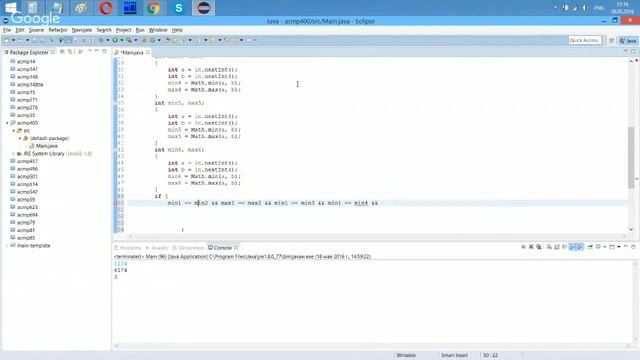Click Collapse All in Package Explorer

pos(62,52)
